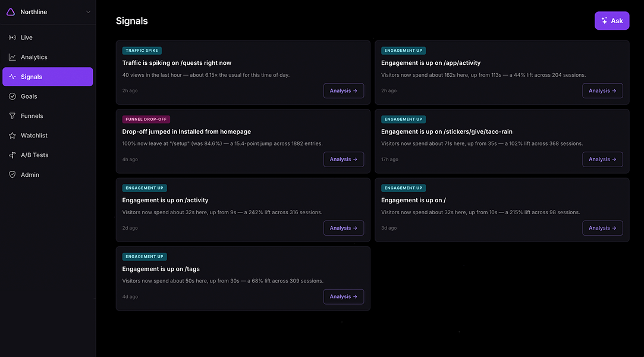
Task: Open Analysis for /quests traffic spike
Action: 343,91
